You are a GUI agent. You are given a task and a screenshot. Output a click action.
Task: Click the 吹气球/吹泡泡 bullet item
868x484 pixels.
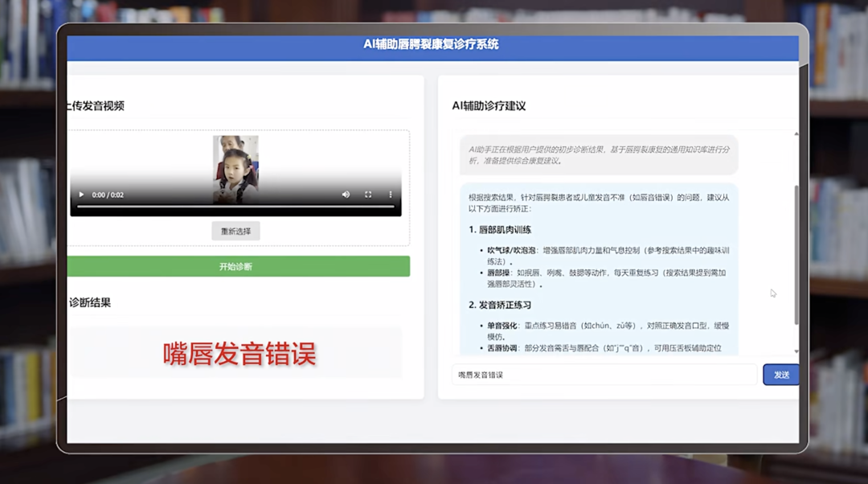(608, 256)
